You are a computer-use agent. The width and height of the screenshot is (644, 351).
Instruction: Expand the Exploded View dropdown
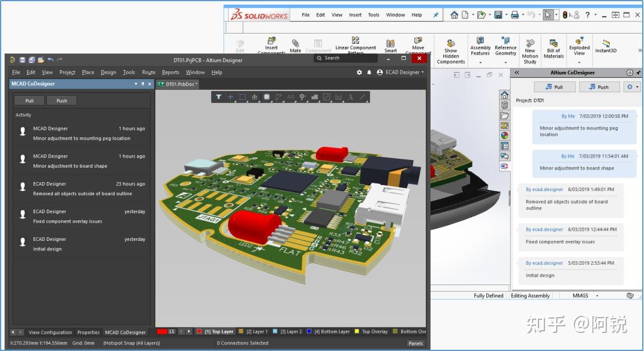click(579, 62)
